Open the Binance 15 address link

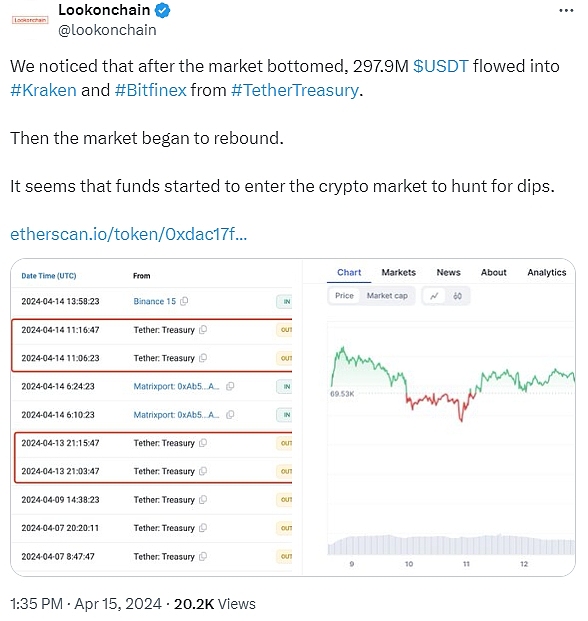154,301
